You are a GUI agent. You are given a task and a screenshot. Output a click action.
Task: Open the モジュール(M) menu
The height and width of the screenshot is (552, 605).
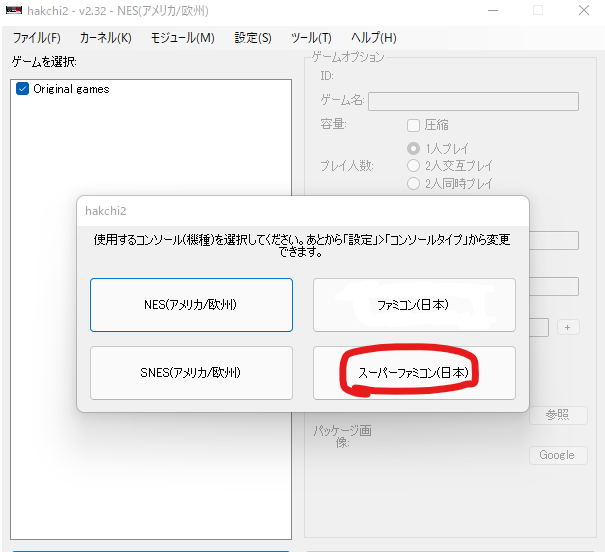tap(182, 38)
